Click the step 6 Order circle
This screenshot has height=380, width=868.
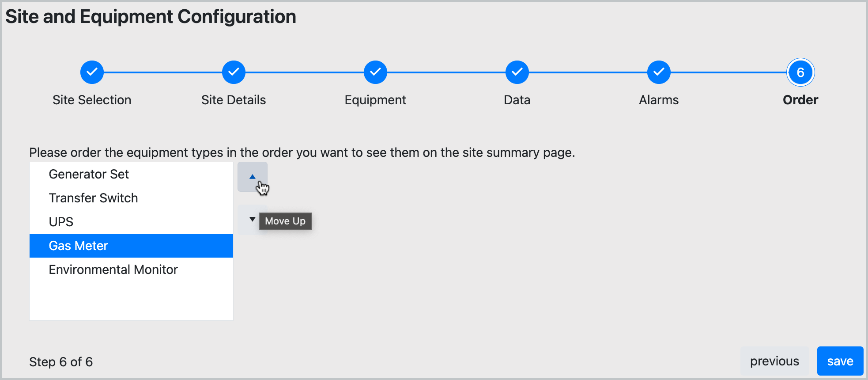point(800,72)
